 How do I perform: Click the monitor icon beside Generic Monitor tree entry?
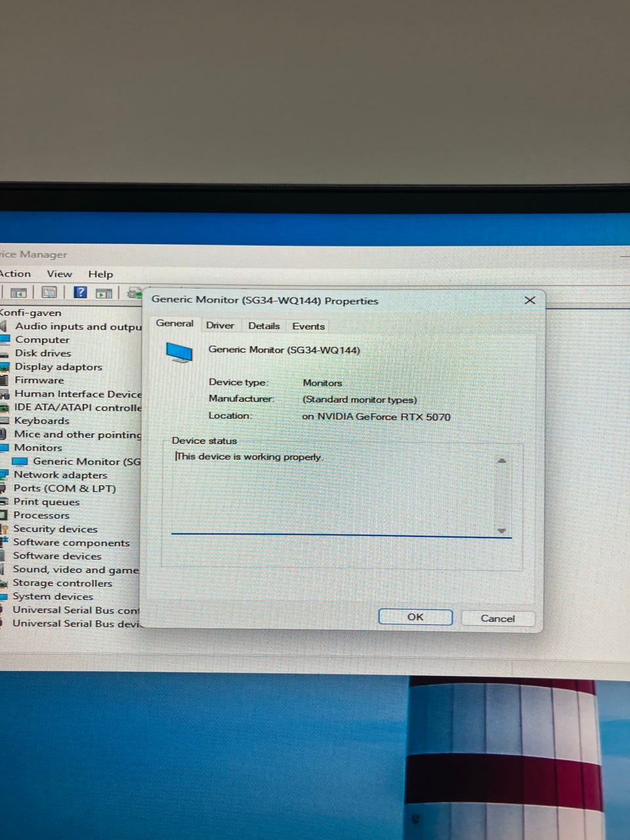pyautogui.click(x=20, y=461)
